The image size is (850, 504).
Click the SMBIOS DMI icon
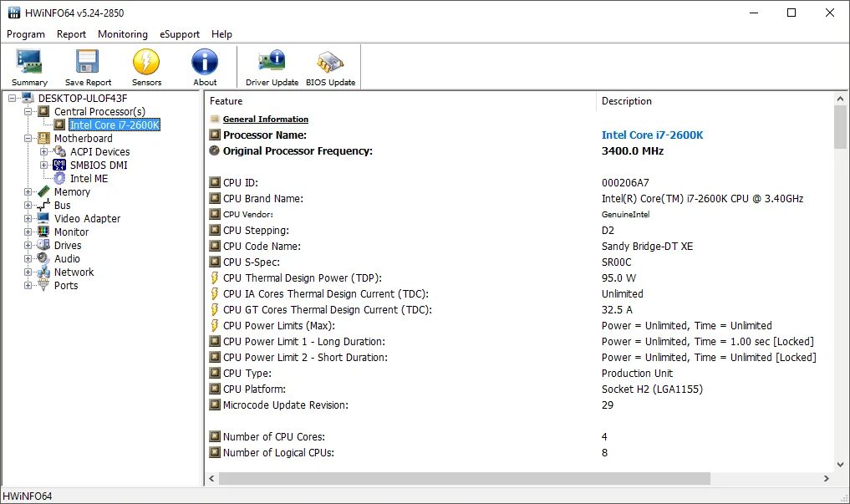(59, 165)
